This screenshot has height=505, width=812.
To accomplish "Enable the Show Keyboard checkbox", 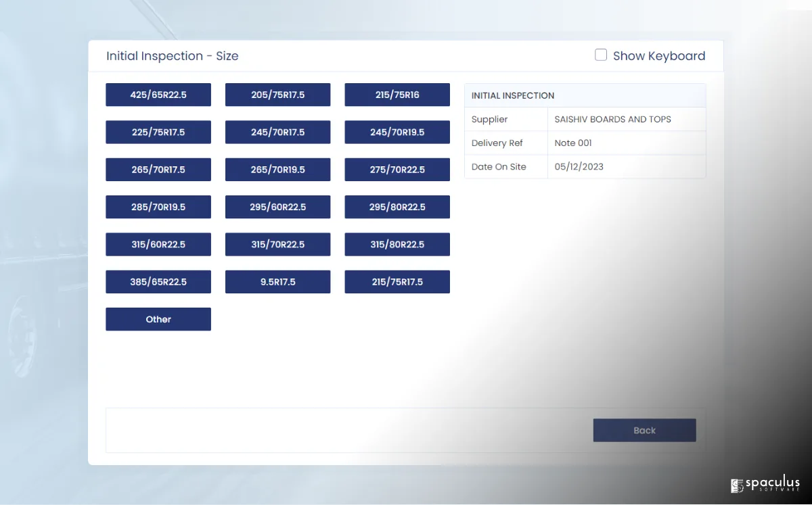I will (601, 55).
